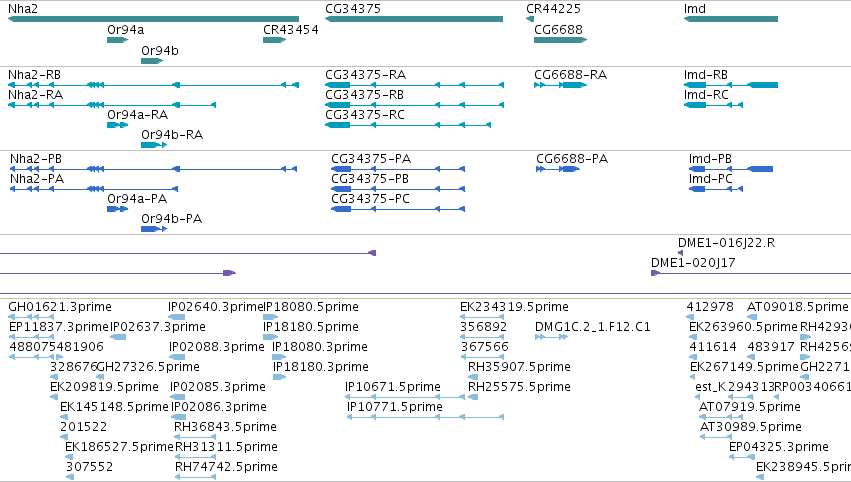Click the CG34375-PB protein label

[x=370, y=179]
